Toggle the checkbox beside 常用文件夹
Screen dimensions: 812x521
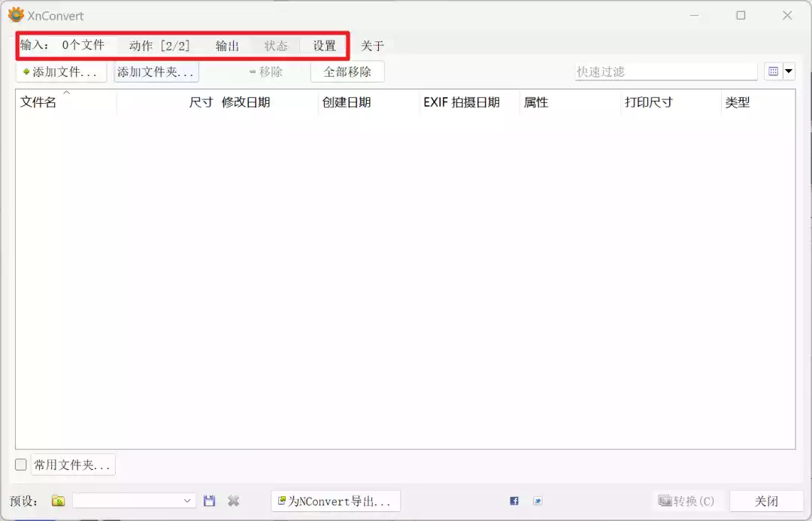(x=21, y=465)
